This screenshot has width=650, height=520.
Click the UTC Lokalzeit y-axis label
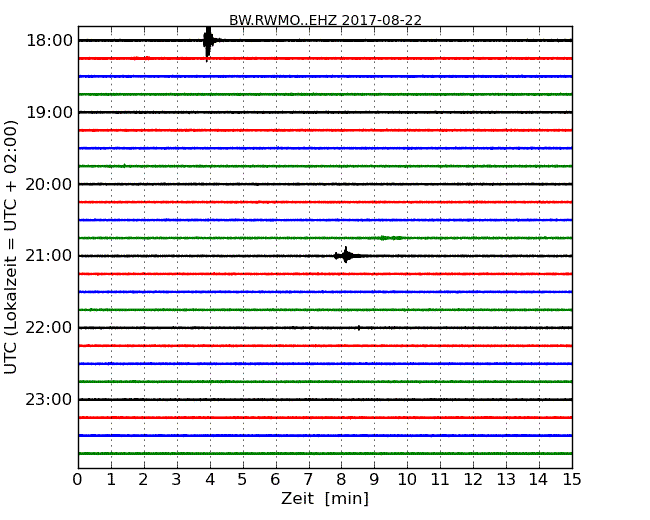point(11,247)
